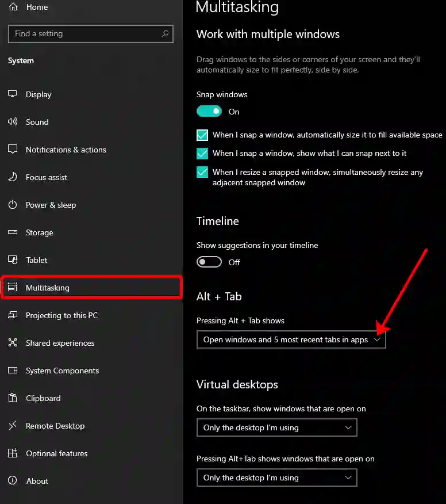Click the Clipboard icon

pyautogui.click(x=13, y=398)
